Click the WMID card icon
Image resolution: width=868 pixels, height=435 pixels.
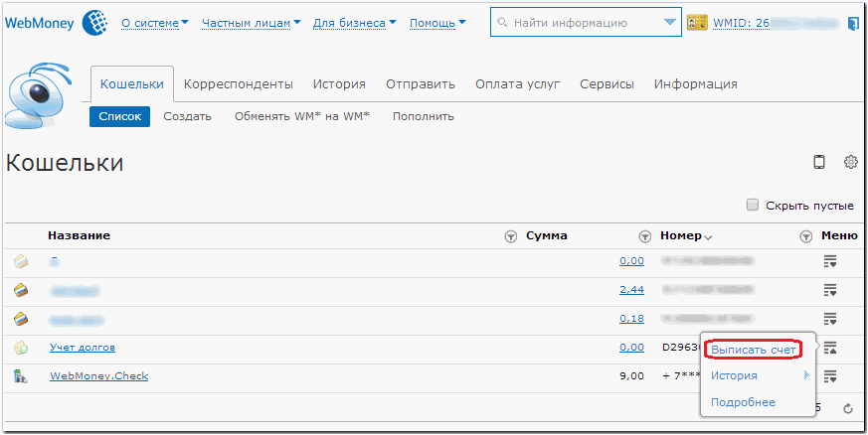click(697, 23)
